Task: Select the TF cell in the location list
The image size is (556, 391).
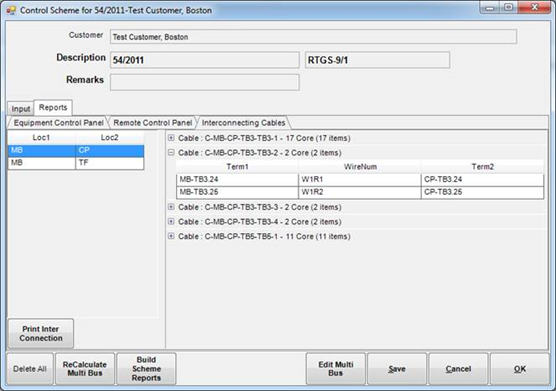Action: click(x=110, y=163)
